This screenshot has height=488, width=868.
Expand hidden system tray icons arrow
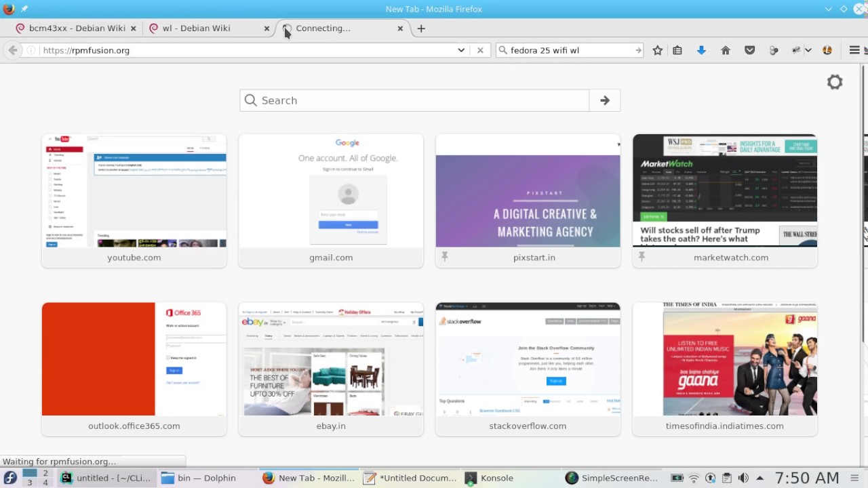click(x=759, y=478)
